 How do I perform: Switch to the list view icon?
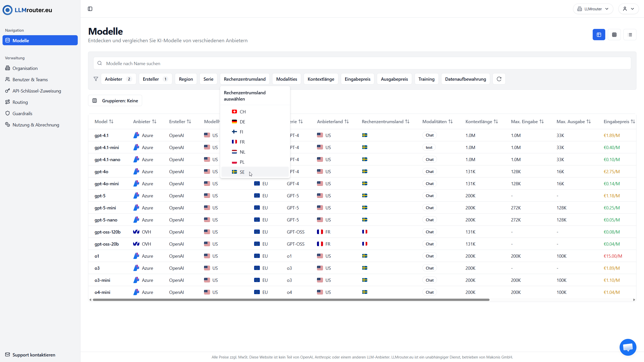pyautogui.click(x=630, y=35)
